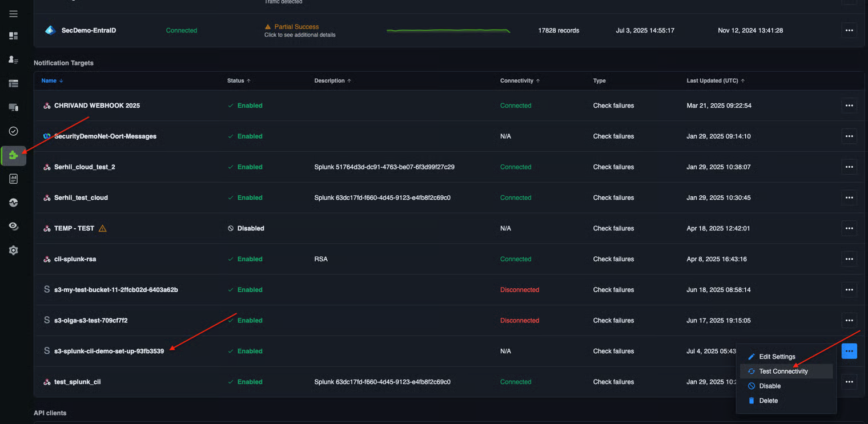Open the settings gear in the sidebar

(13, 251)
